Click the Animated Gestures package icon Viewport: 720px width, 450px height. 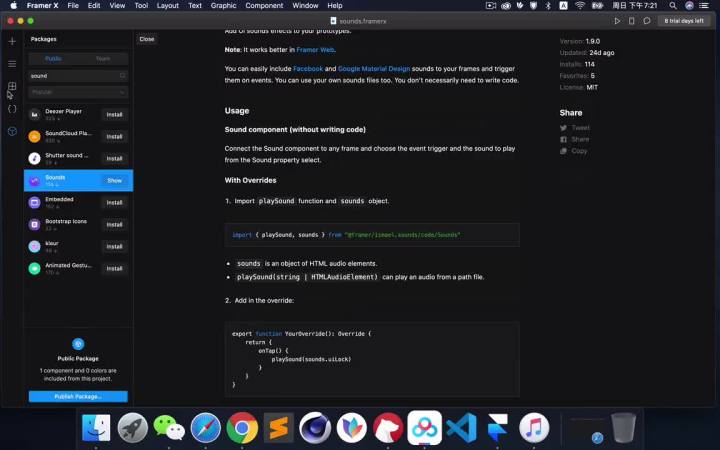34,269
